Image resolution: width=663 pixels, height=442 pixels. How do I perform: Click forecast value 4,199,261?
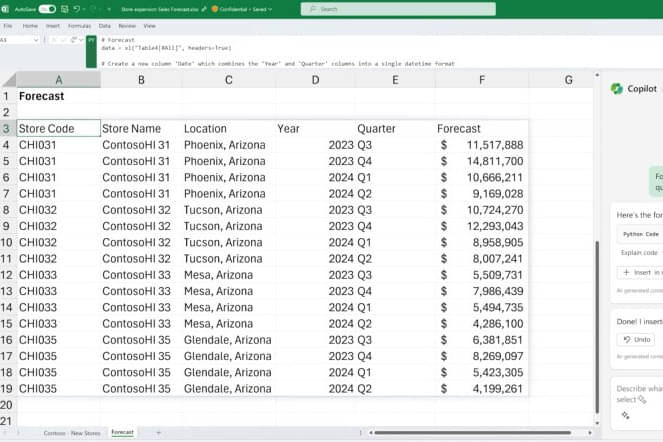(x=482, y=389)
